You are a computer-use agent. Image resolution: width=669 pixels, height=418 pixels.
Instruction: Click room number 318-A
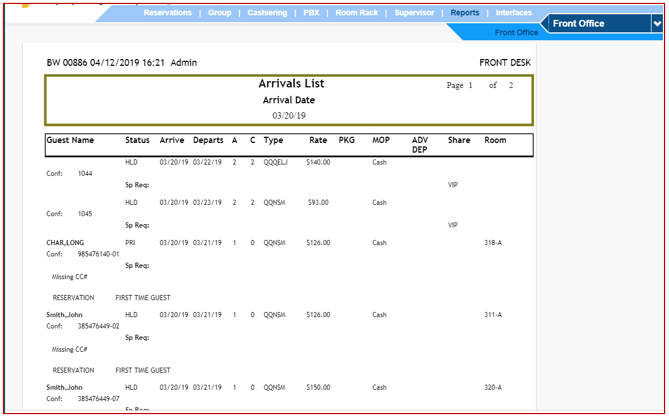tap(494, 242)
